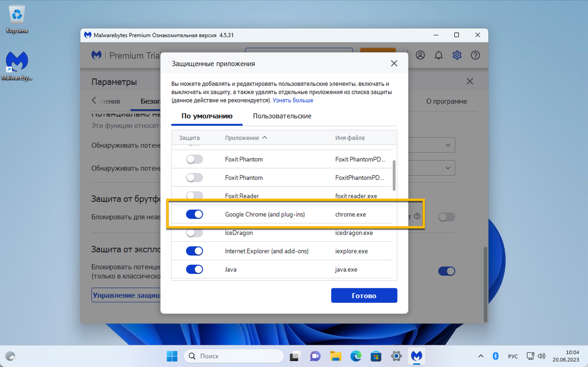Select the Корзина desktop icon
Viewport: 588px width, 367px height.
[x=17, y=19]
